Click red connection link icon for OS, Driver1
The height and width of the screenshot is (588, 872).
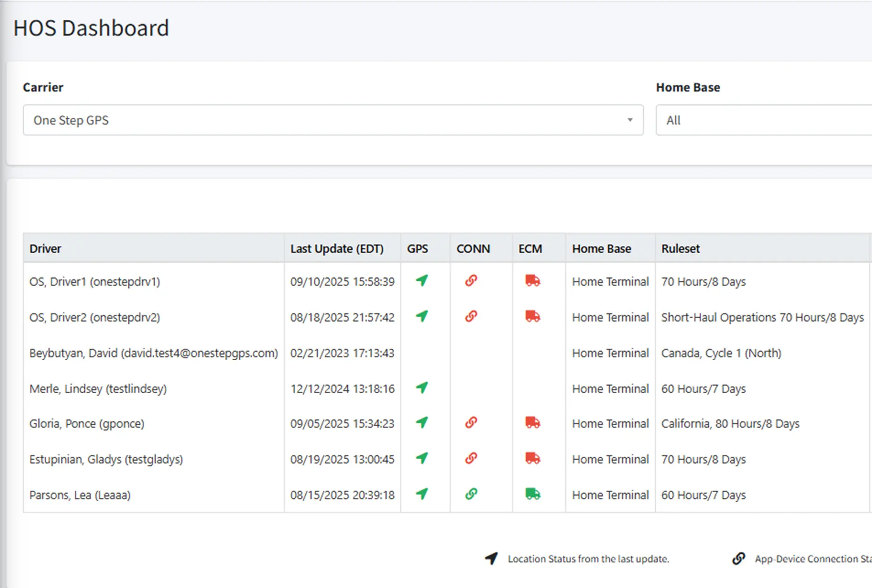[471, 281]
